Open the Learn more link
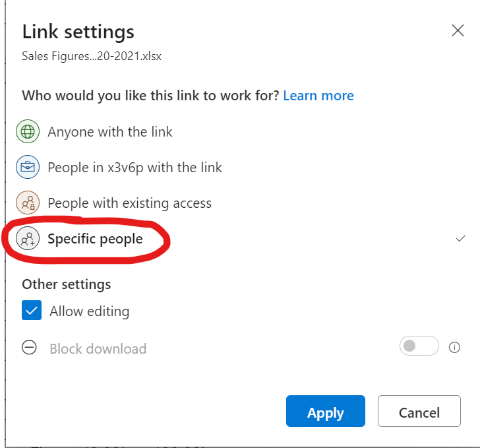This screenshot has width=480, height=448. (318, 96)
